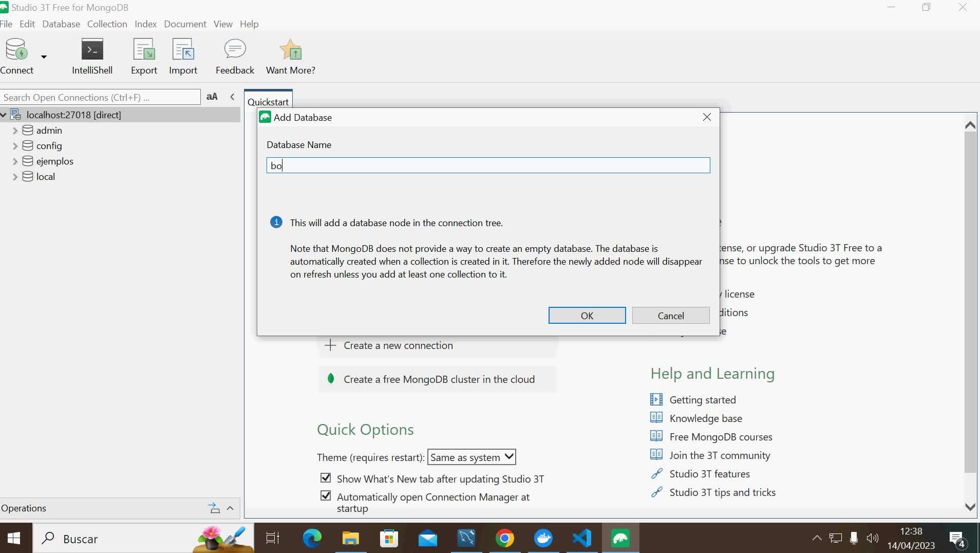Open the IntelliShell tool
The image size is (980, 553).
(92, 50)
